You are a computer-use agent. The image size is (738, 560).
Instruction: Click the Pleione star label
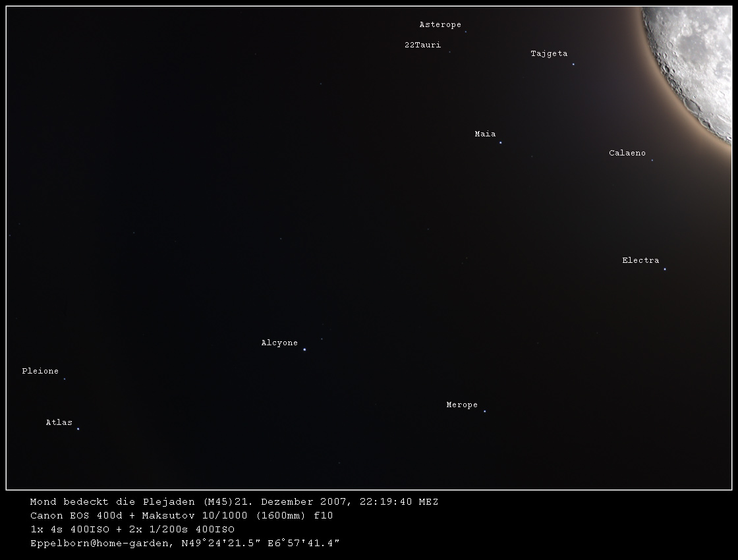[x=40, y=371]
